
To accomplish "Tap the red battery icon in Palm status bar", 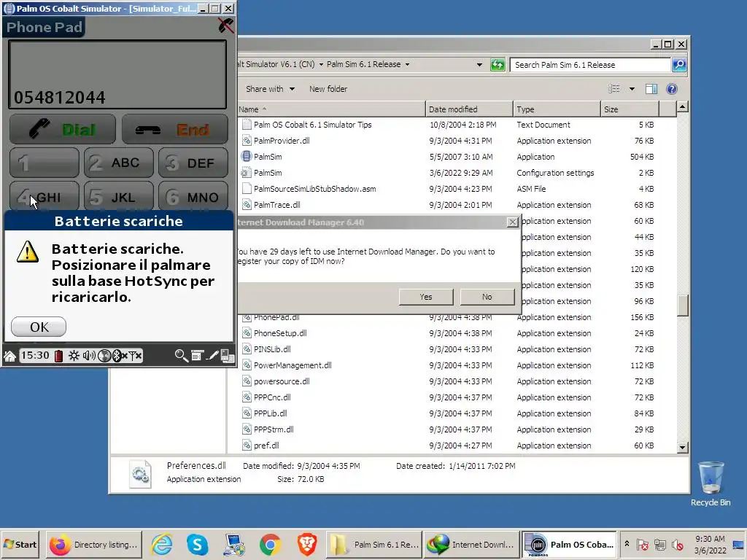I will pyautogui.click(x=58, y=356).
